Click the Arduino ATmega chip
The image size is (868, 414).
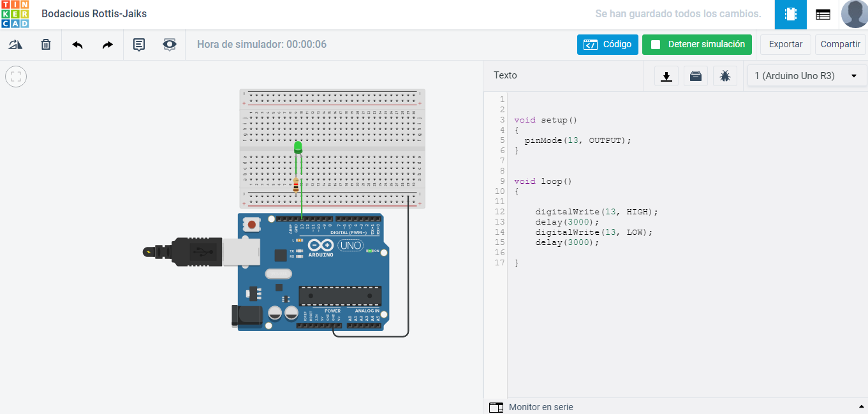tap(340, 296)
